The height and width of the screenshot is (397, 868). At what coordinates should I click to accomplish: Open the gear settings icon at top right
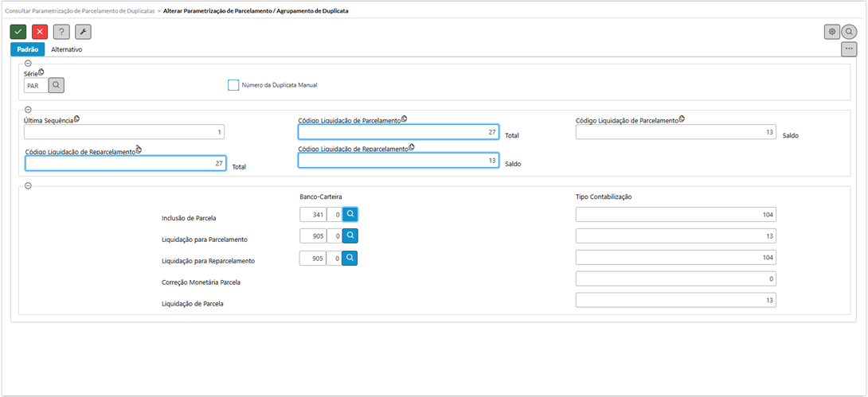[831, 32]
